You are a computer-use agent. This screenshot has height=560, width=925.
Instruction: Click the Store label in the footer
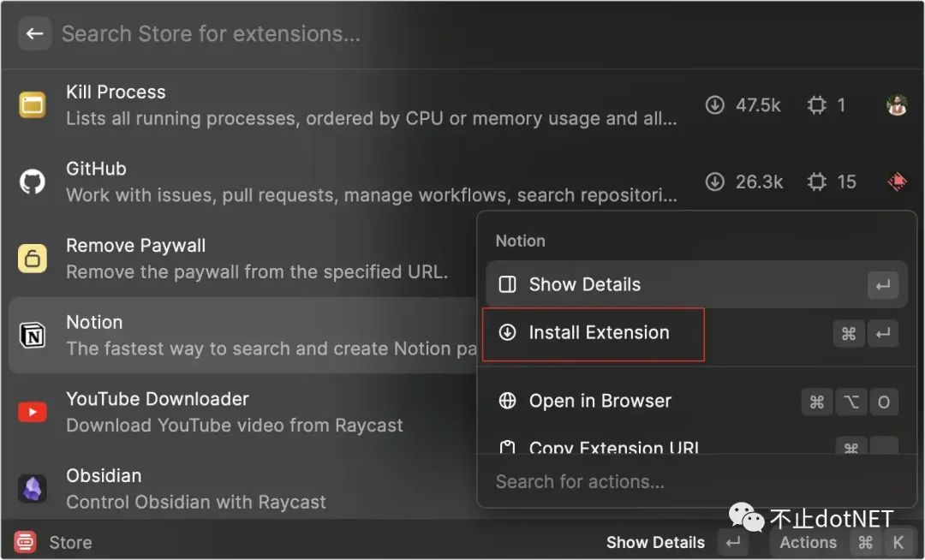tap(70, 542)
